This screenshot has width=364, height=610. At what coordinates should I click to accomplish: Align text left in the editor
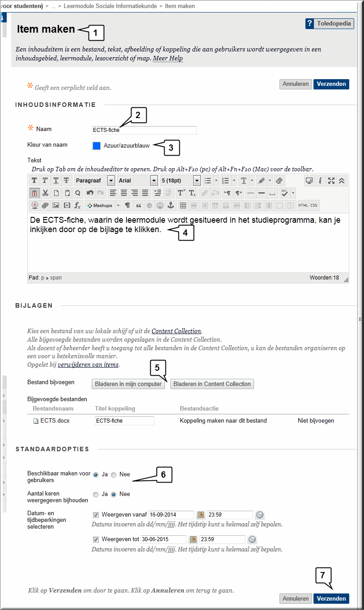point(113,193)
